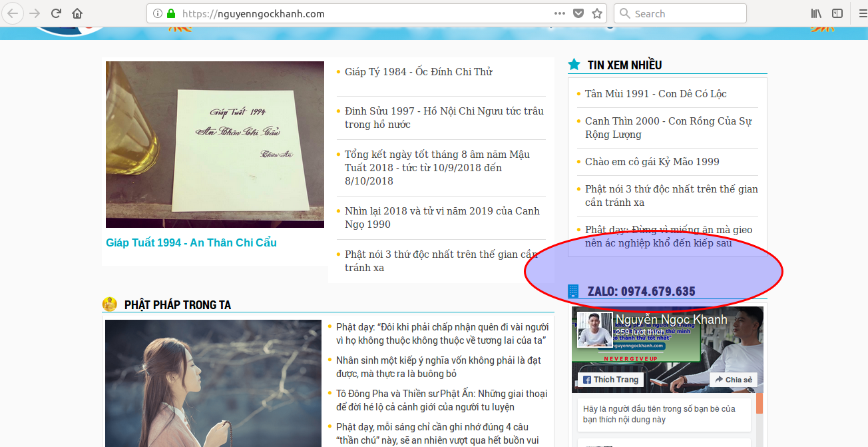
Task: Open Giáp Tuất 1994 - An Thân Chi Cẩu
Action: [192, 242]
